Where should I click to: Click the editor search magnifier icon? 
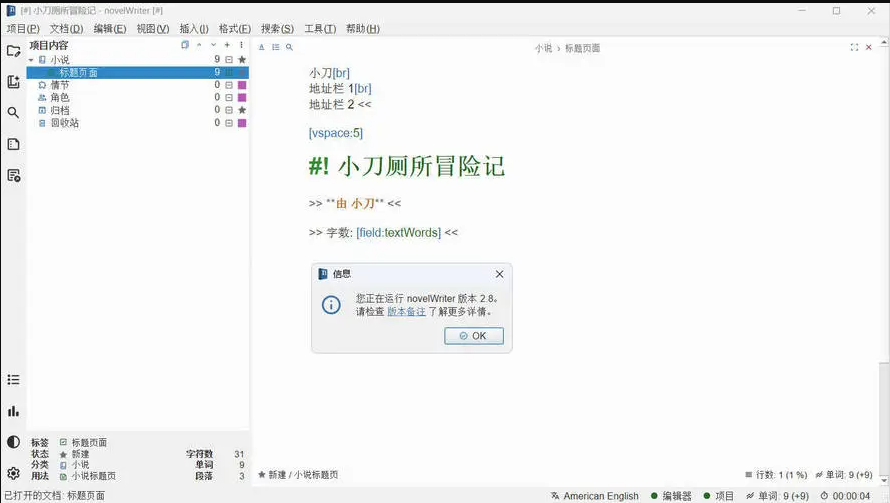click(x=290, y=47)
